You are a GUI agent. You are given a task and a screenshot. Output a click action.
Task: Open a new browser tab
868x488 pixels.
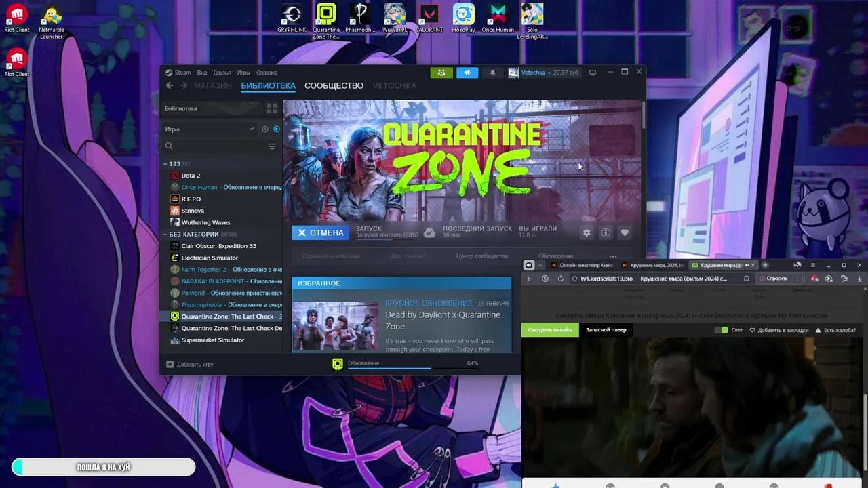coord(765,265)
